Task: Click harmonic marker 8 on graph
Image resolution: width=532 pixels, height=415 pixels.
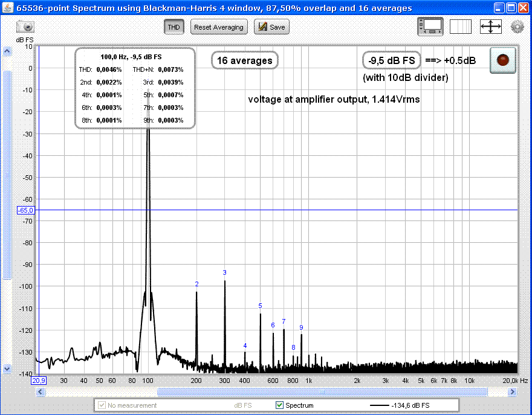Action: [293, 347]
